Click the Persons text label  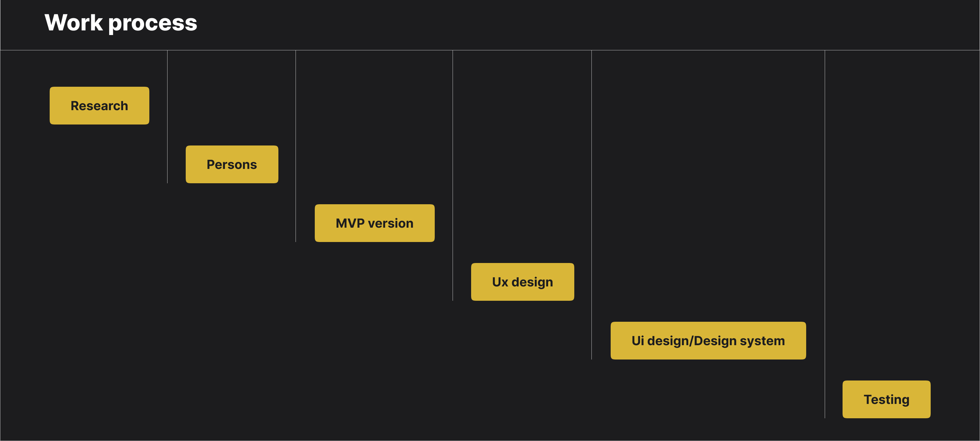point(232,164)
